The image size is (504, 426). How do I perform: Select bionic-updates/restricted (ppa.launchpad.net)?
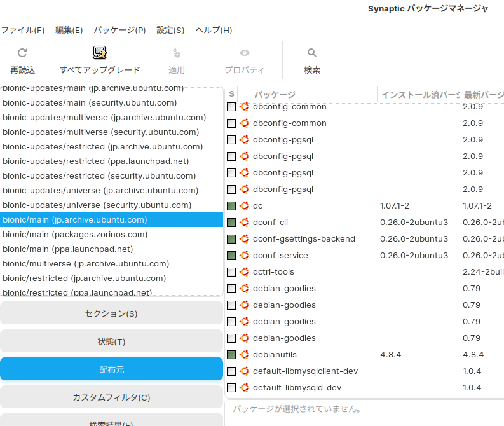point(111,161)
